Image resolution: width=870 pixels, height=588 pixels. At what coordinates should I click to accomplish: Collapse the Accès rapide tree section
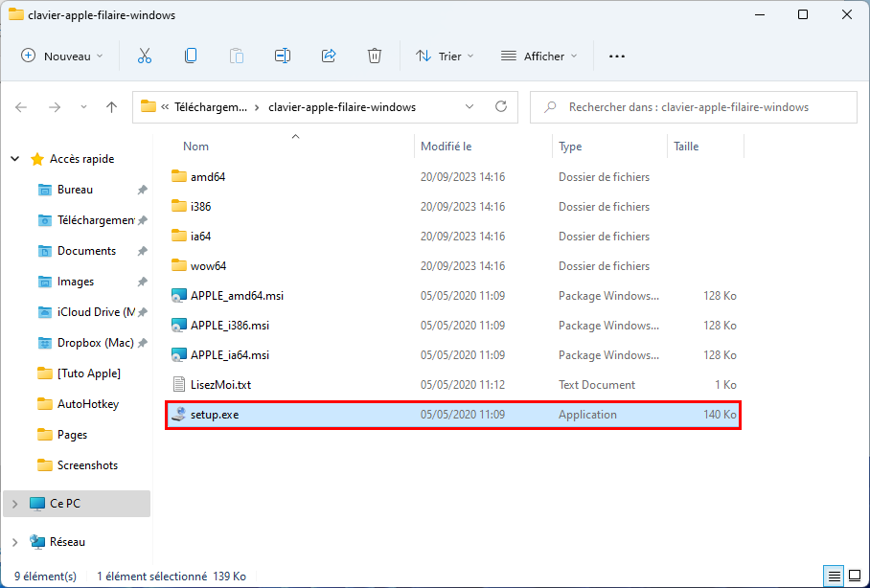(x=15, y=159)
